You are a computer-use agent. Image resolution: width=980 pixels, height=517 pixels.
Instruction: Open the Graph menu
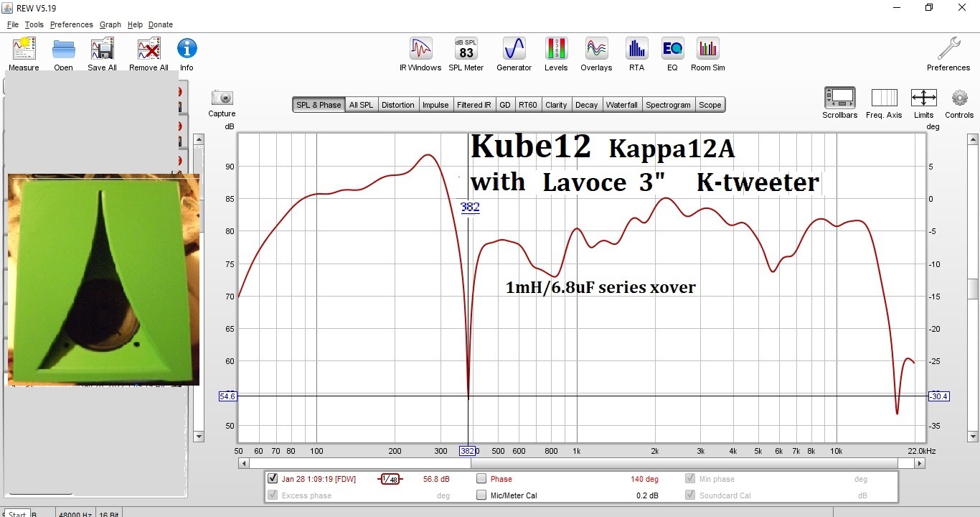pos(110,24)
